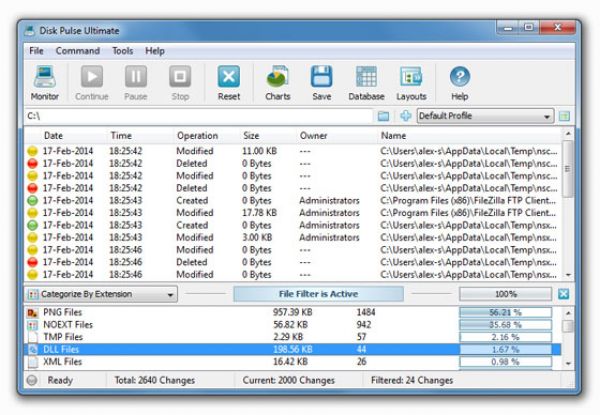Toggle the File Filter is Active button

pos(317,294)
